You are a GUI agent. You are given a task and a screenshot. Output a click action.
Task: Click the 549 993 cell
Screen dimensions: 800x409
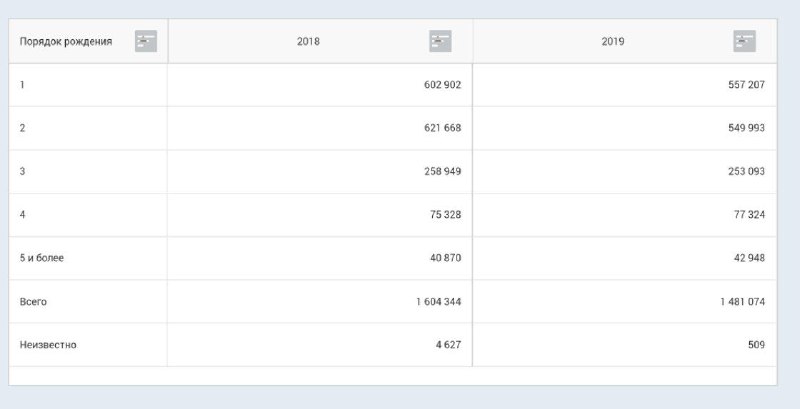pyautogui.click(x=746, y=128)
